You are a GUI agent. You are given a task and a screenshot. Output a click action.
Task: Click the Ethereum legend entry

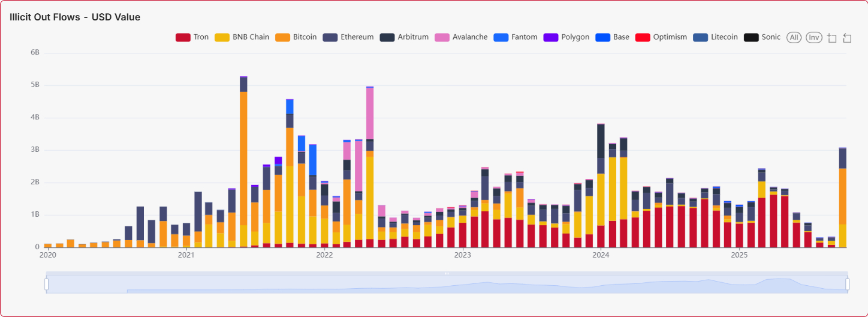click(x=348, y=37)
